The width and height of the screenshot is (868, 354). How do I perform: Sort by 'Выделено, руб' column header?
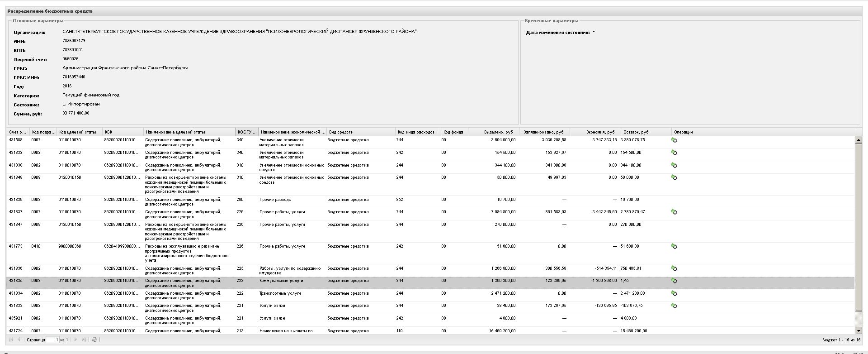494,132
